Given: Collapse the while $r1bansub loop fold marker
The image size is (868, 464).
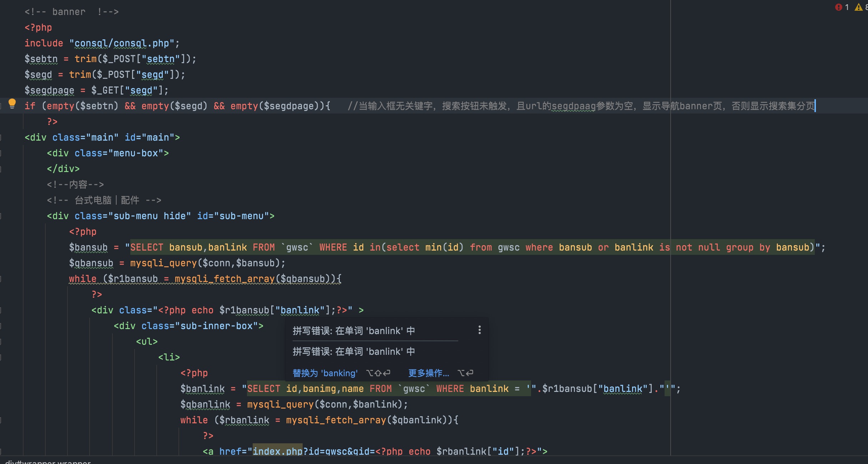Looking at the screenshot, I should click(1, 279).
